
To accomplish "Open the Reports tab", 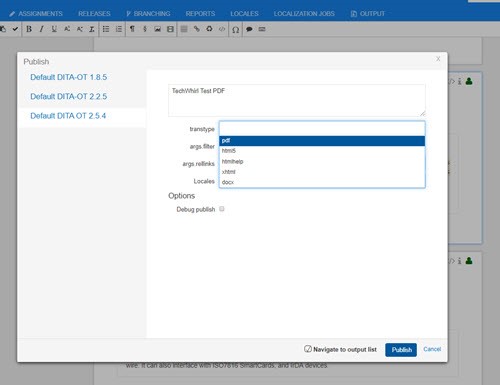I will [x=200, y=14].
